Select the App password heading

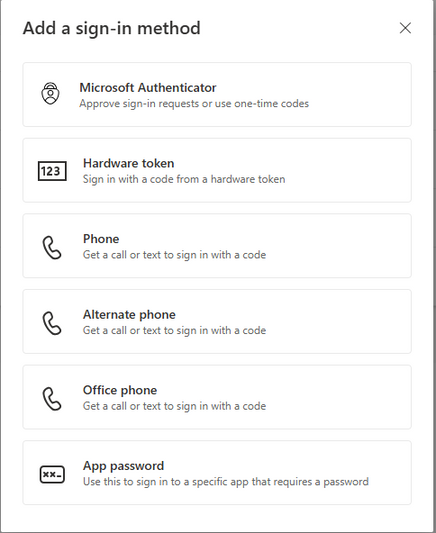click(123, 466)
